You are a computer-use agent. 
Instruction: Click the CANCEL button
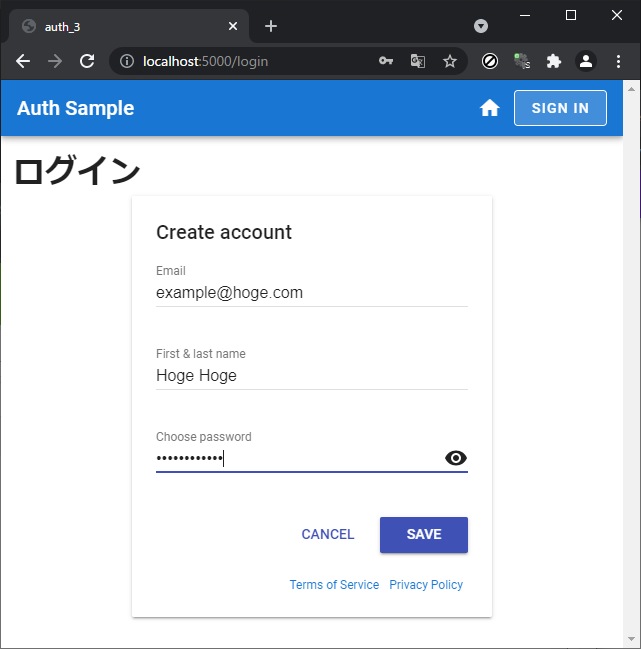pyautogui.click(x=328, y=534)
